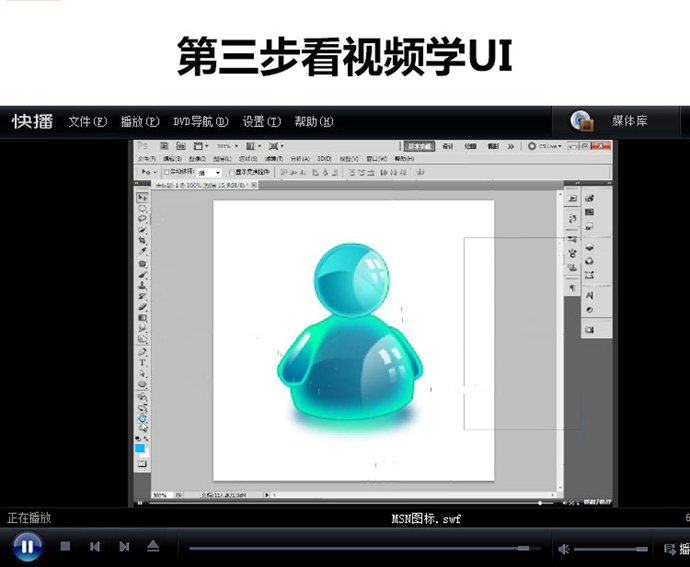The width and height of the screenshot is (690, 567).
Task: Open the 帮助(H) menu
Action: click(314, 122)
